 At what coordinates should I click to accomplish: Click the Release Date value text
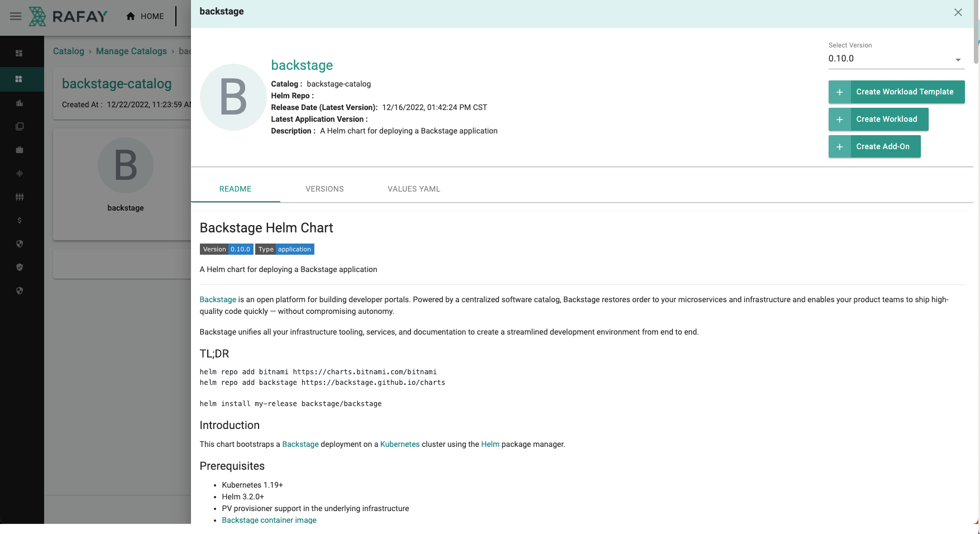(434, 107)
